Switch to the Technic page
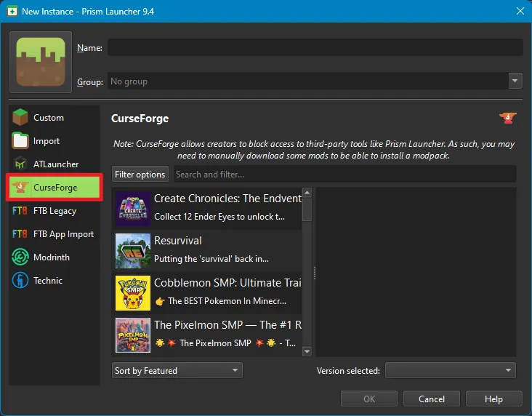Screen dimensions: 532x416 (x=55, y=281)
